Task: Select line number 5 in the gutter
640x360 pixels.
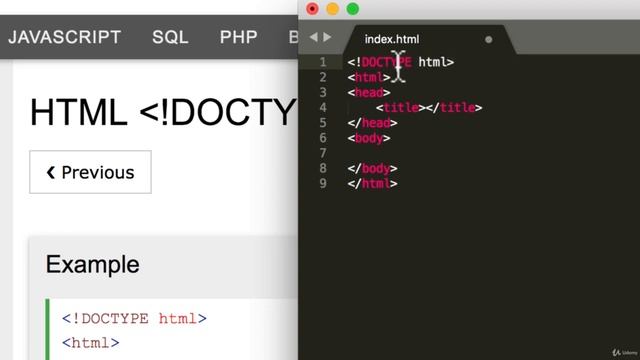Action: coord(323,122)
